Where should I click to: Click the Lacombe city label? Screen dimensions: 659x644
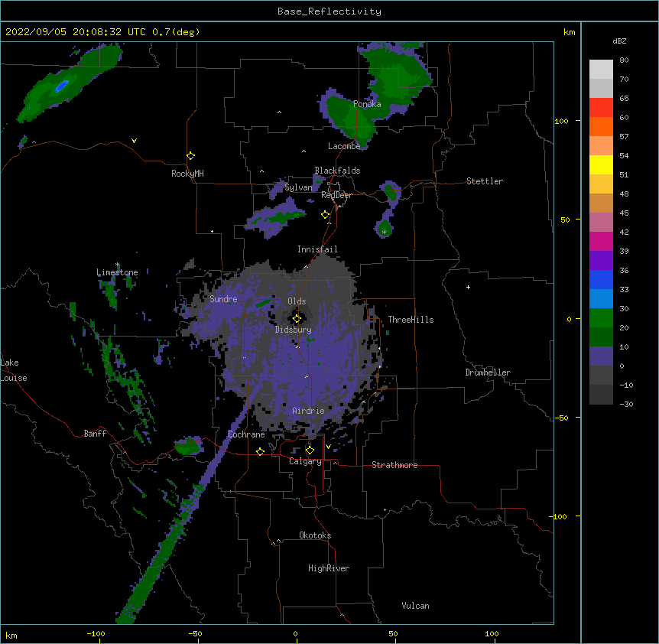click(344, 146)
